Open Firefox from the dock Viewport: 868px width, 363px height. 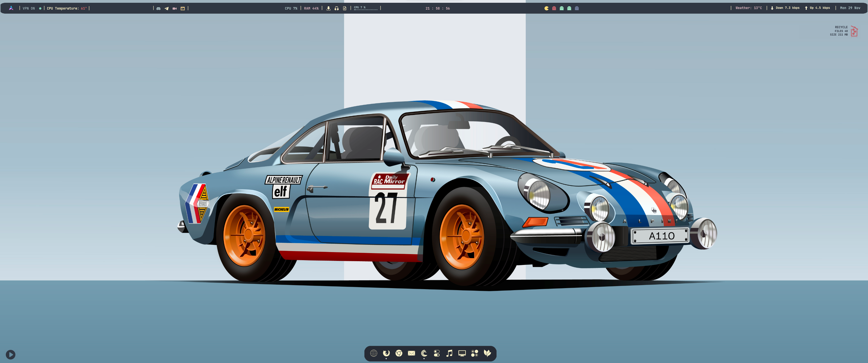[x=386, y=353]
